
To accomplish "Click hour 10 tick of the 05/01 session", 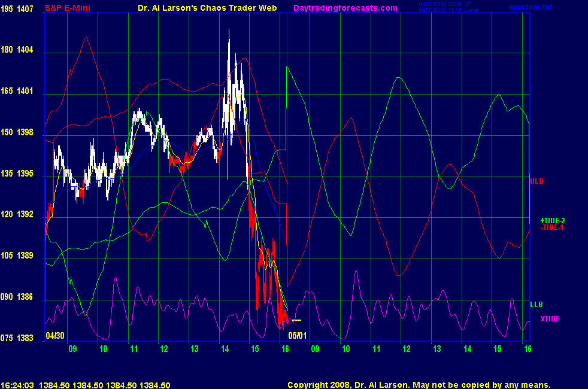I will (345, 349).
